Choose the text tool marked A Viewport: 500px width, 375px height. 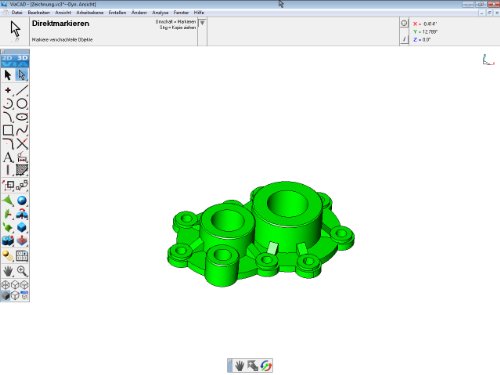pos(8,157)
